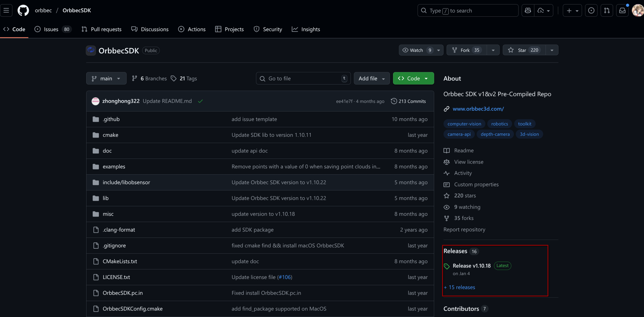
Task: Open the #106 pull request link
Action: (285, 277)
